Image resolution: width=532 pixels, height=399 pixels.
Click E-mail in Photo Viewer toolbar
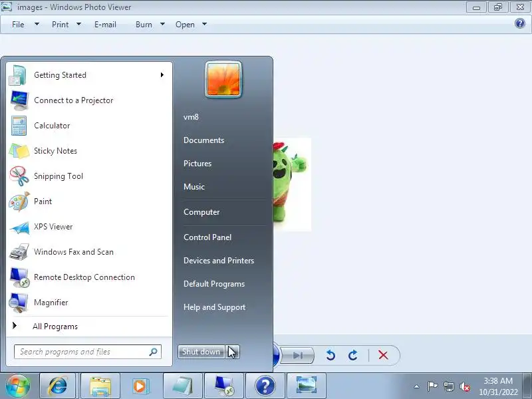(x=105, y=25)
